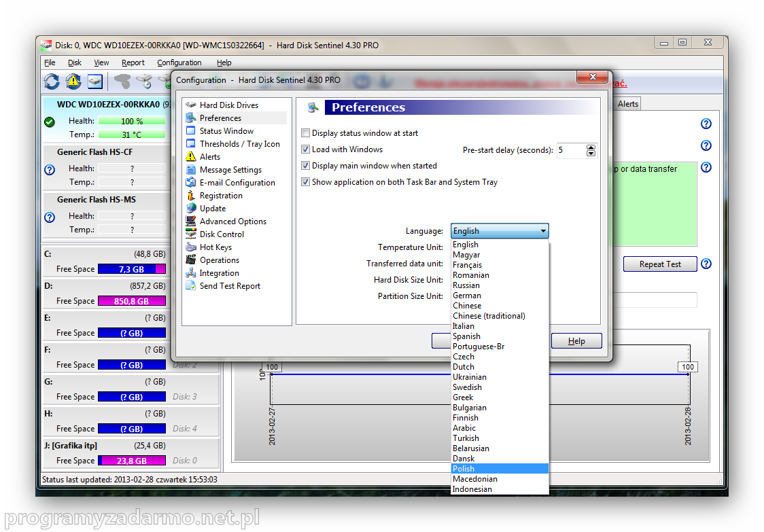Click the Integration icon
Image resolution: width=764 pixels, height=532 pixels.
tap(191, 273)
